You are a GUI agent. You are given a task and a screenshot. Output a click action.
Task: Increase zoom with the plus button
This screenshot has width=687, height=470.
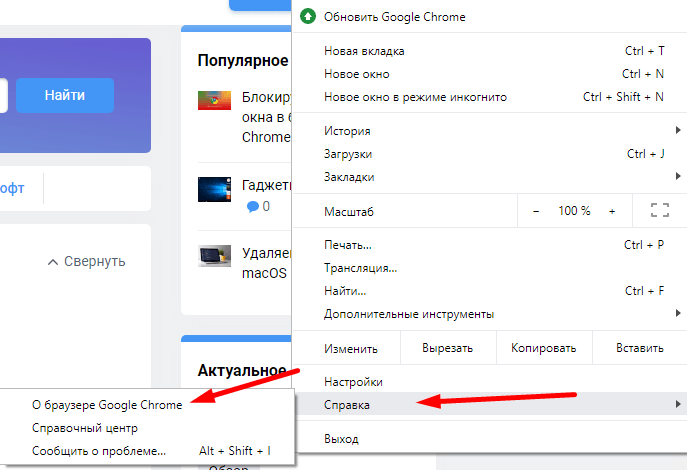point(612,211)
